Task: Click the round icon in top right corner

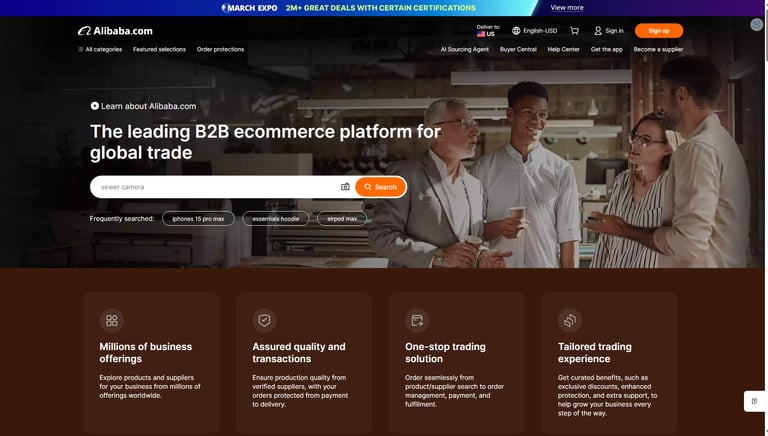Action: pos(757,24)
